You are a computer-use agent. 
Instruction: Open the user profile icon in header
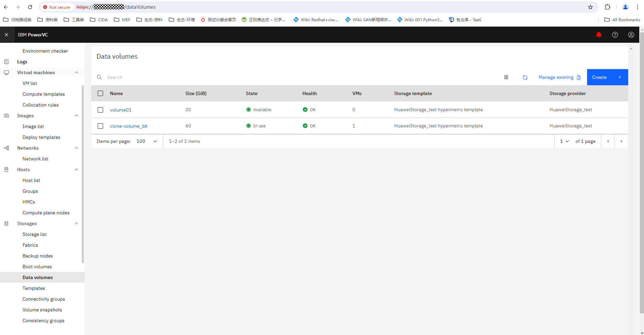point(631,35)
